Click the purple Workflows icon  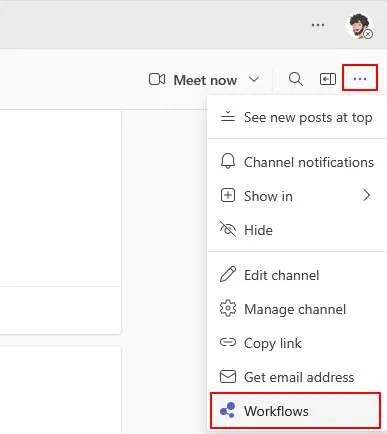coord(228,410)
